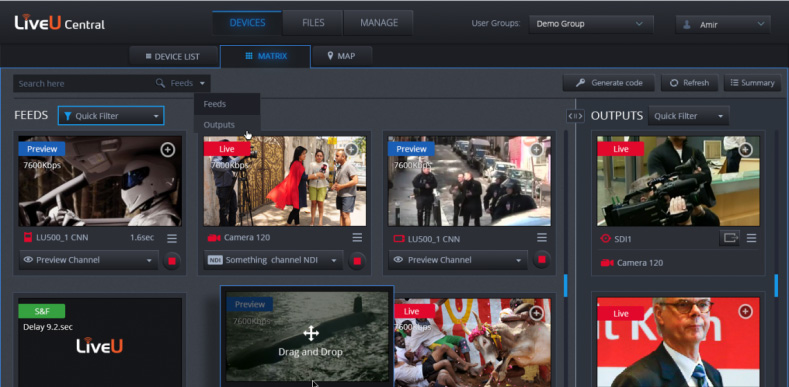Click Preview badge on driver helmet feed

[42, 149]
